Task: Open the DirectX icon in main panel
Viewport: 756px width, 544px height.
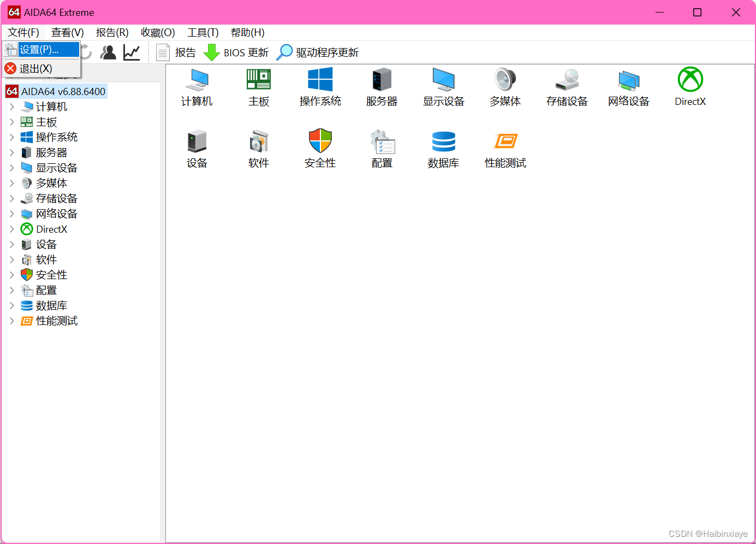Action: [x=689, y=86]
